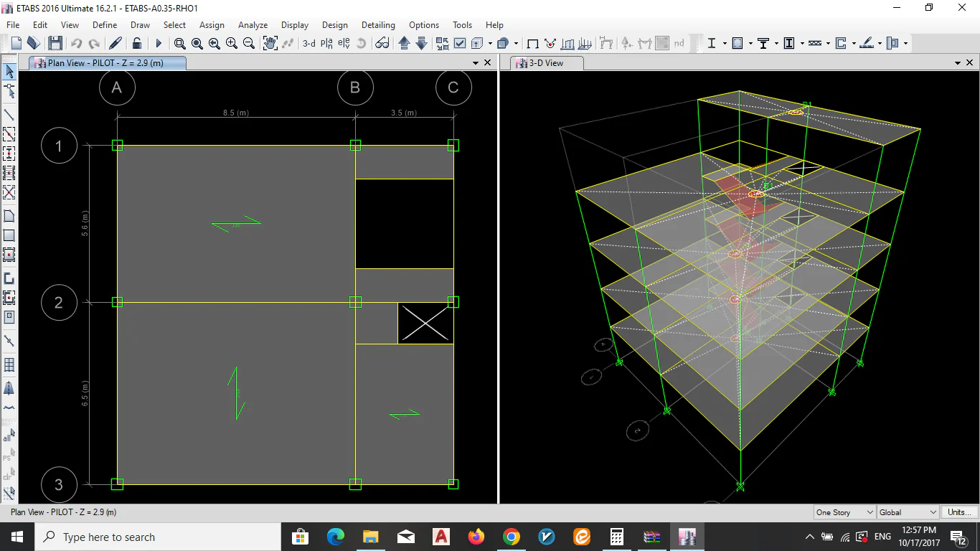Open Google Chrome from the taskbar
The width and height of the screenshot is (980, 551).
[x=511, y=537]
